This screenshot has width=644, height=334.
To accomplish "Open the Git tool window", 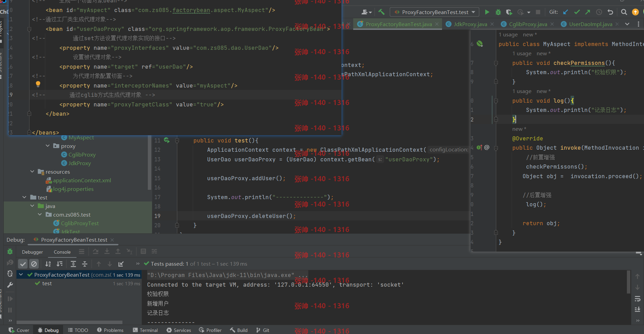I will tap(263, 330).
